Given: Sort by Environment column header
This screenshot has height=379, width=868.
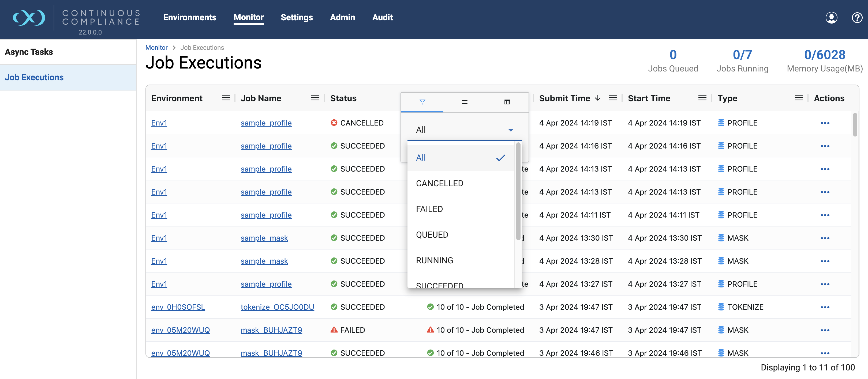Looking at the screenshot, I should pyautogui.click(x=177, y=98).
